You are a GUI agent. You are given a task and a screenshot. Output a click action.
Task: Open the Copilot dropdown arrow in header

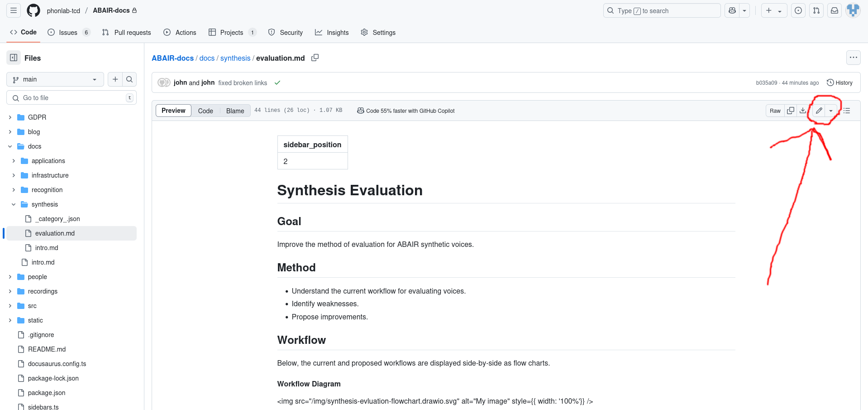(x=744, y=10)
